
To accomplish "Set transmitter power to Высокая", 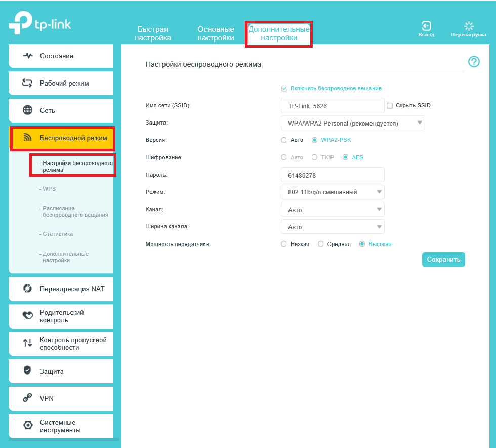I will coord(362,243).
